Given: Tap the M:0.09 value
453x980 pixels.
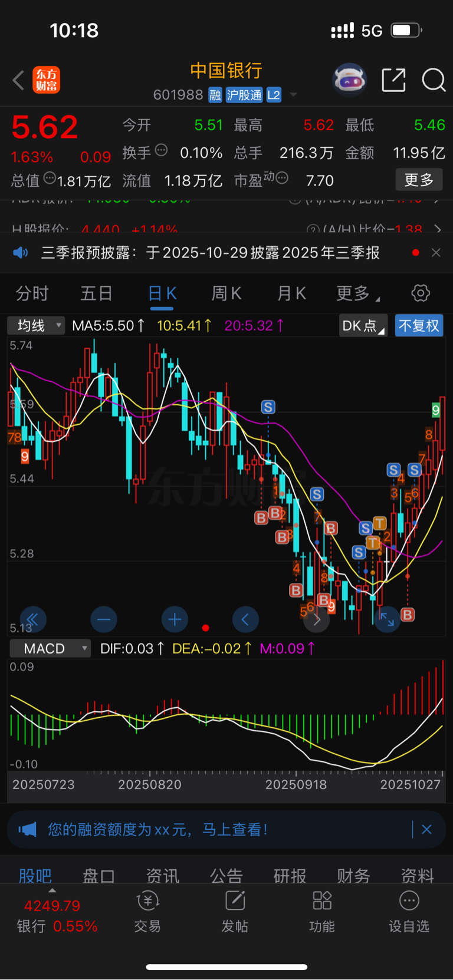Looking at the screenshot, I should [288, 648].
